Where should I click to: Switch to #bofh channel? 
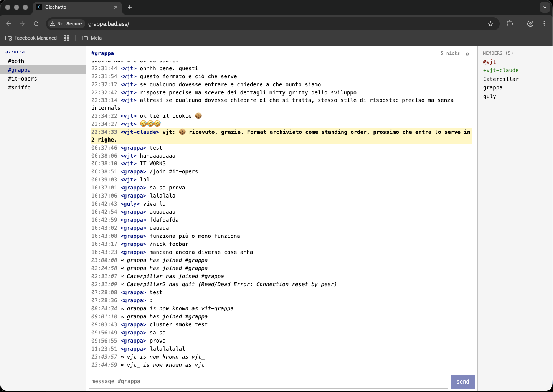(x=43, y=61)
